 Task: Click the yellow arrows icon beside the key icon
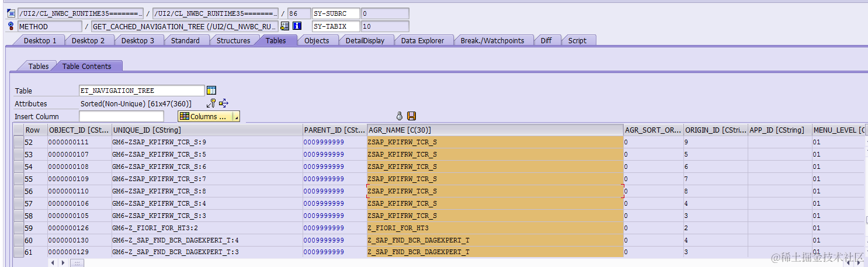[224, 103]
